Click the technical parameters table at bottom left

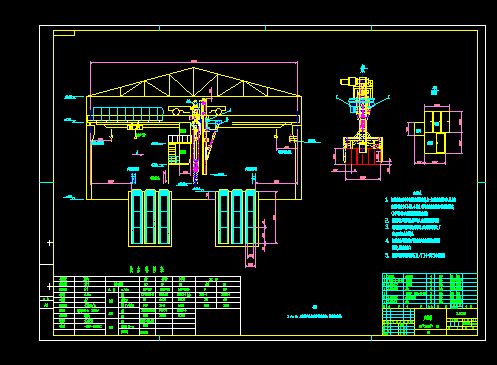pos(147,305)
